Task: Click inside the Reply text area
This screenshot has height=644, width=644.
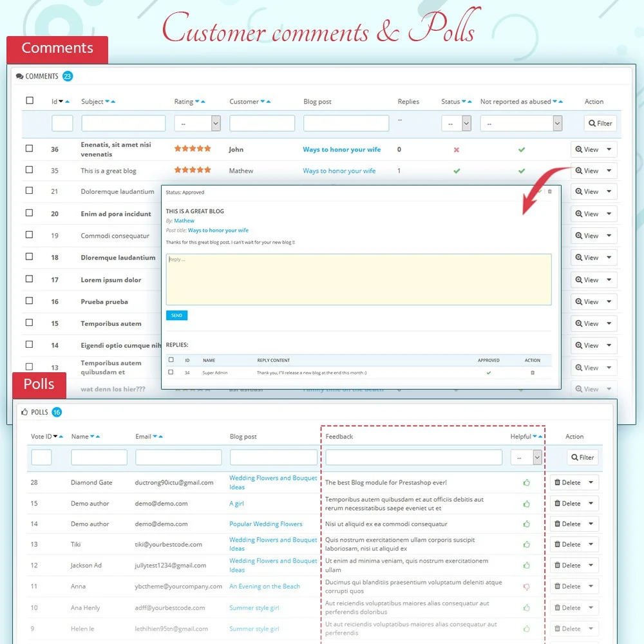Action: click(x=358, y=278)
